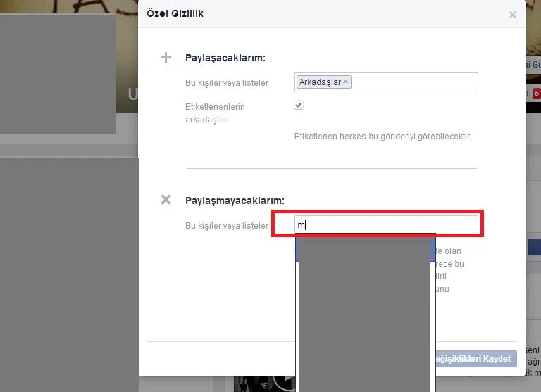Click the plus icon beside Paylaşacaklarım

(x=166, y=58)
